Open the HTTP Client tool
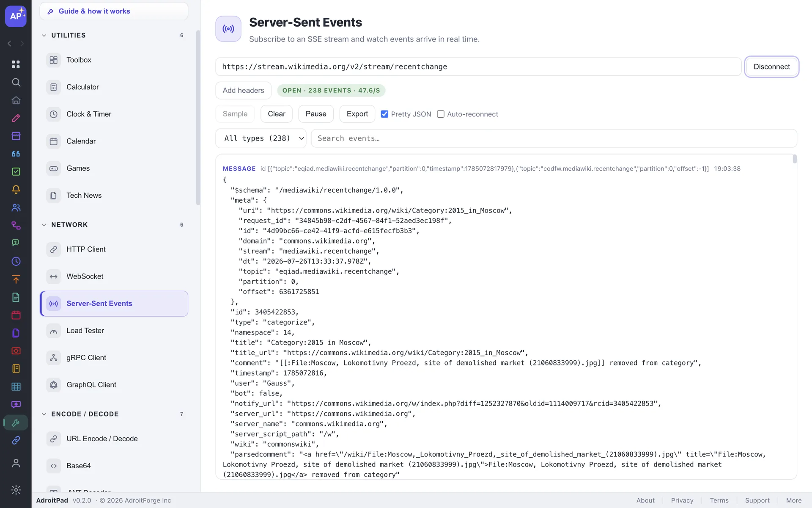The width and height of the screenshot is (812, 508). click(114, 249)
